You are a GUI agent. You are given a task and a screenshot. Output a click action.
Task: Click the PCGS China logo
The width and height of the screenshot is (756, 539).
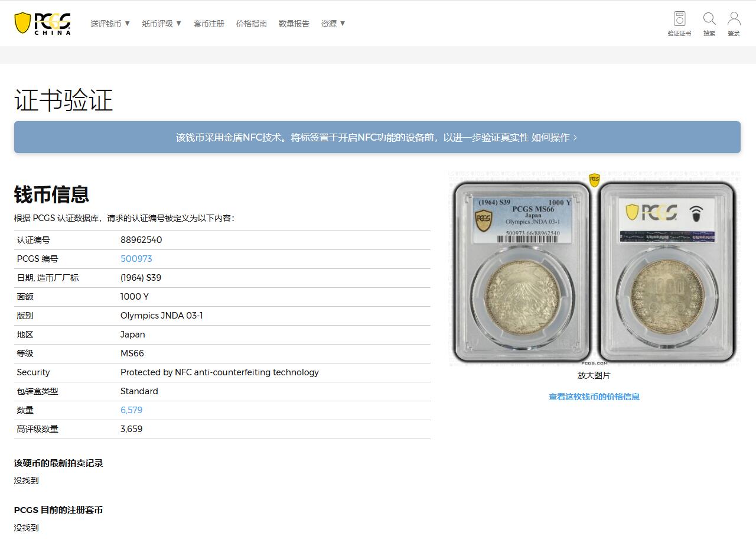pyautogui.click(x=43, y=24)
